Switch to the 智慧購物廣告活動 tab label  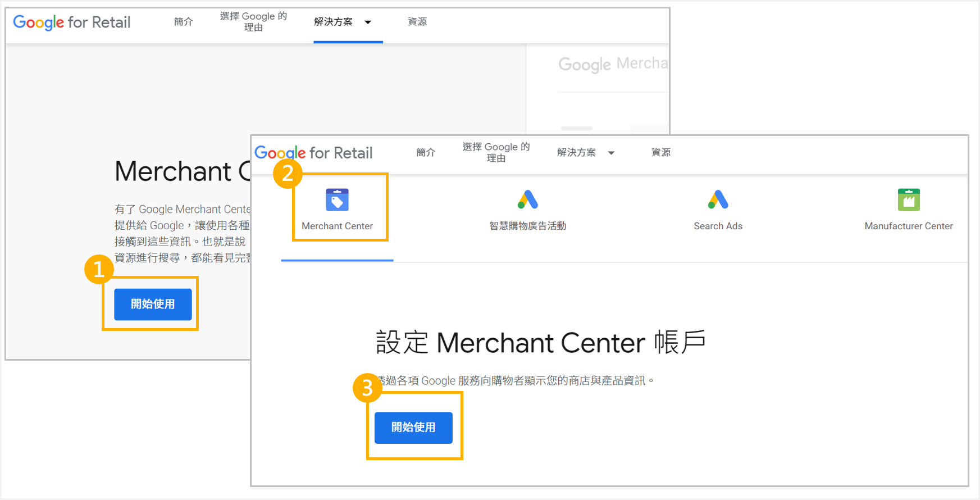(528, 226)
